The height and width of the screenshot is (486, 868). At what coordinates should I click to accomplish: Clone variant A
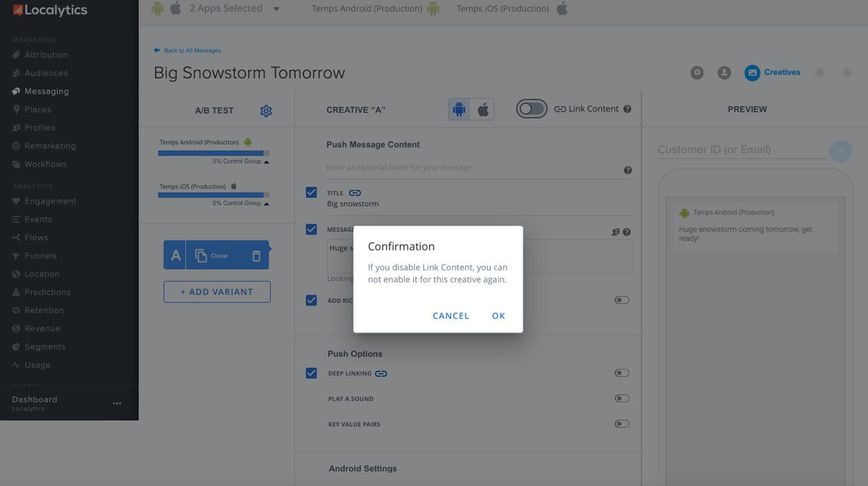point(211,256)
